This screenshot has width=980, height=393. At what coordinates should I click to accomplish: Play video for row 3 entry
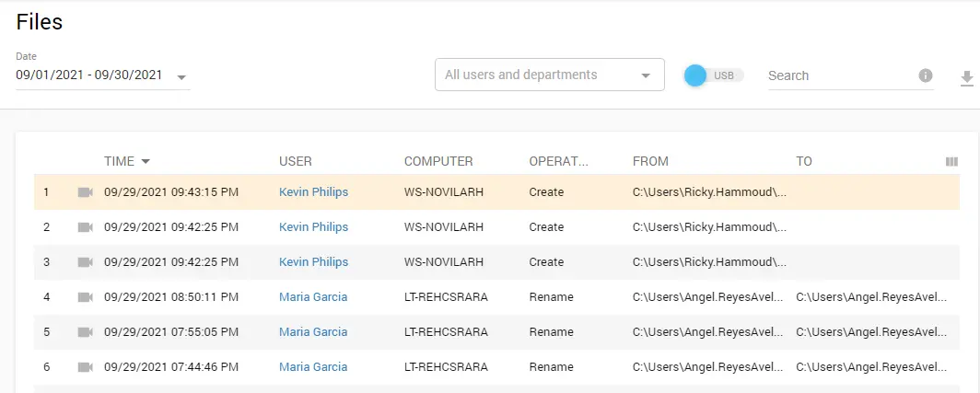(x=85, y=262)
